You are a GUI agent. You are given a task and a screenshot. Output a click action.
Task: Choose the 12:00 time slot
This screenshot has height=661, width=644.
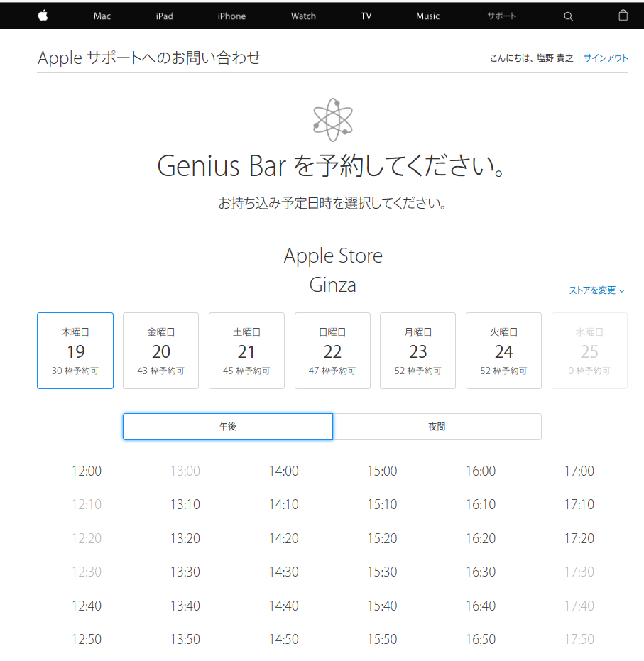tap(87, 471)
